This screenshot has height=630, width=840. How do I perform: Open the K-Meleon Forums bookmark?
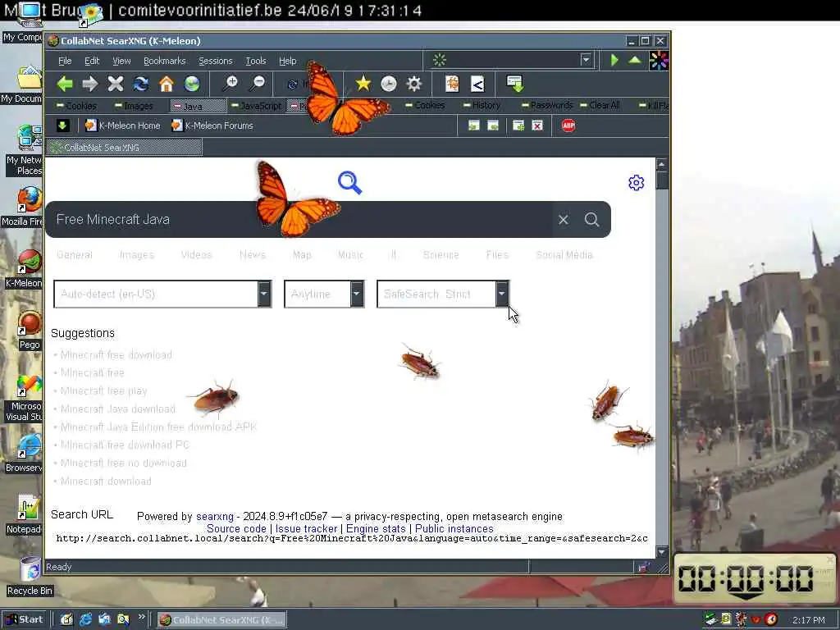212,126
